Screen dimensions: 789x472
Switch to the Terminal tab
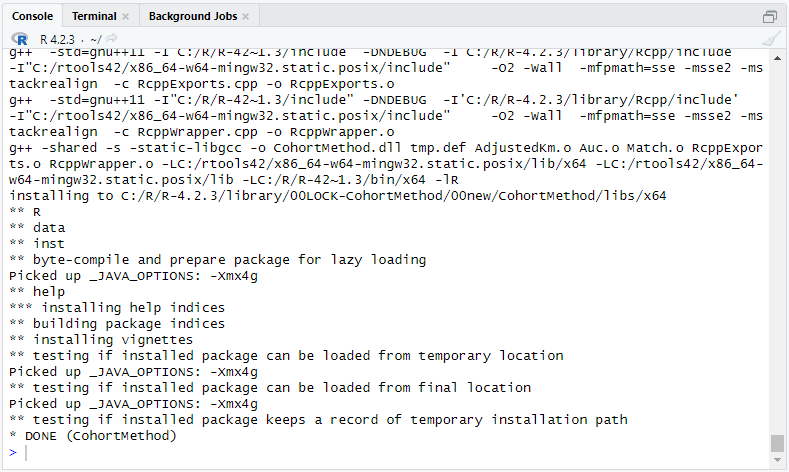coord(94,16)
